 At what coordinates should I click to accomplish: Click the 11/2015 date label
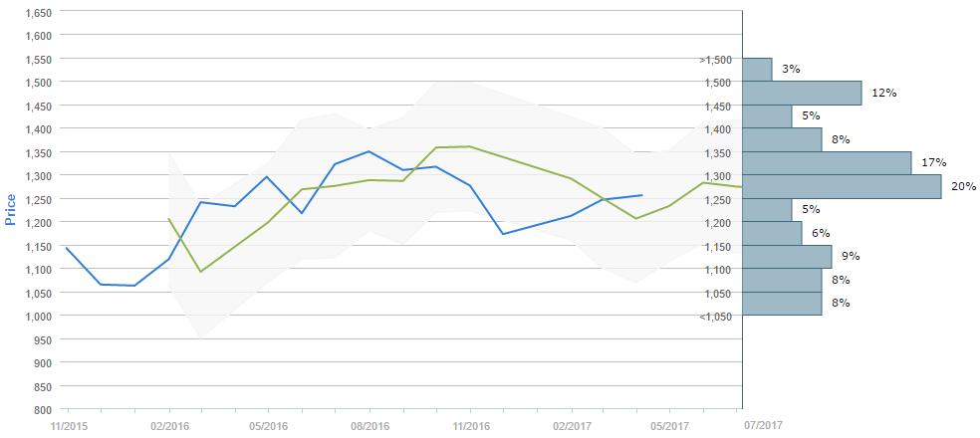68,425
